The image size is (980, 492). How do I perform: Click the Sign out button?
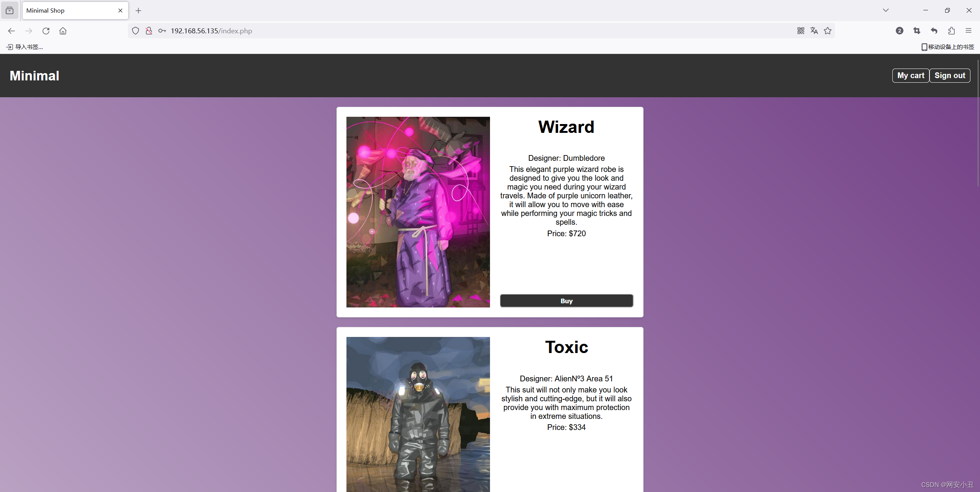click(x=951, y=75)
